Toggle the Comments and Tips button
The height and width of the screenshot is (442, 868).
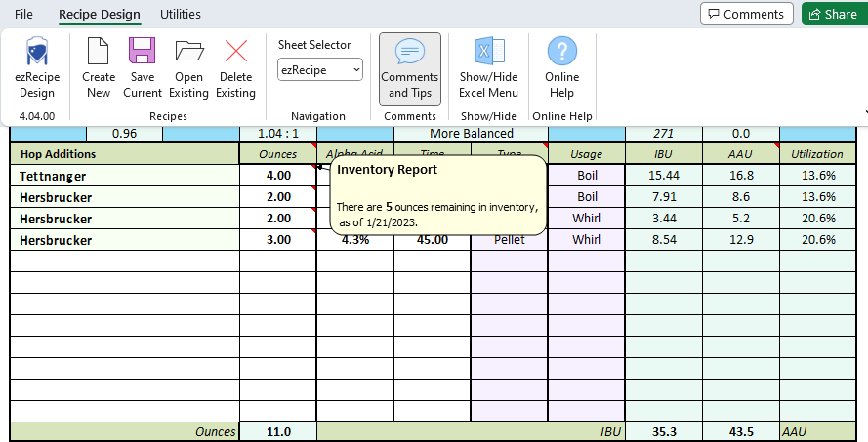[x=410, y=69]
